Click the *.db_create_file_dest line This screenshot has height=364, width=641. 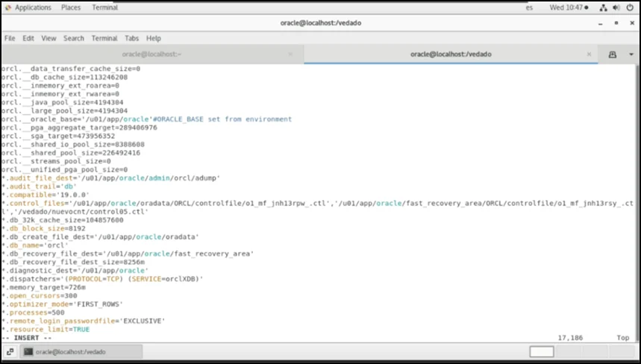(x=100, y=237)
